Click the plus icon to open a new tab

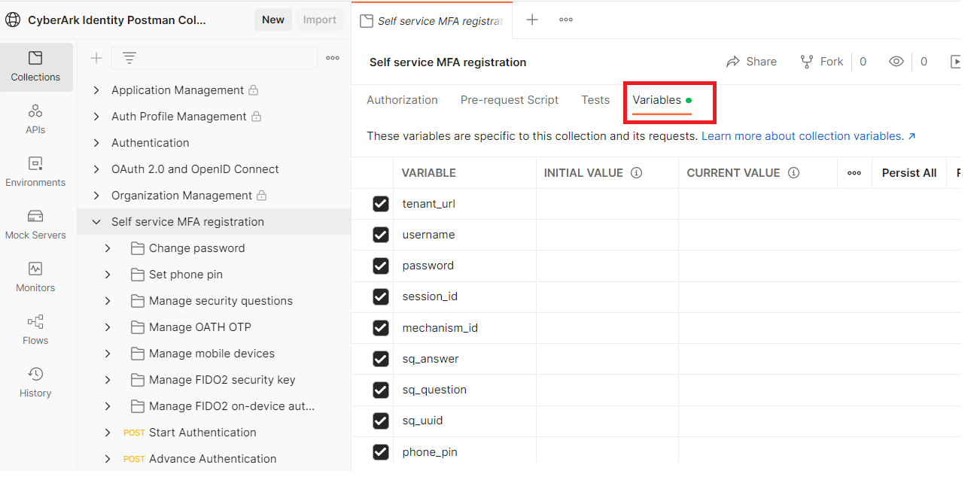[x=532, y=20]
